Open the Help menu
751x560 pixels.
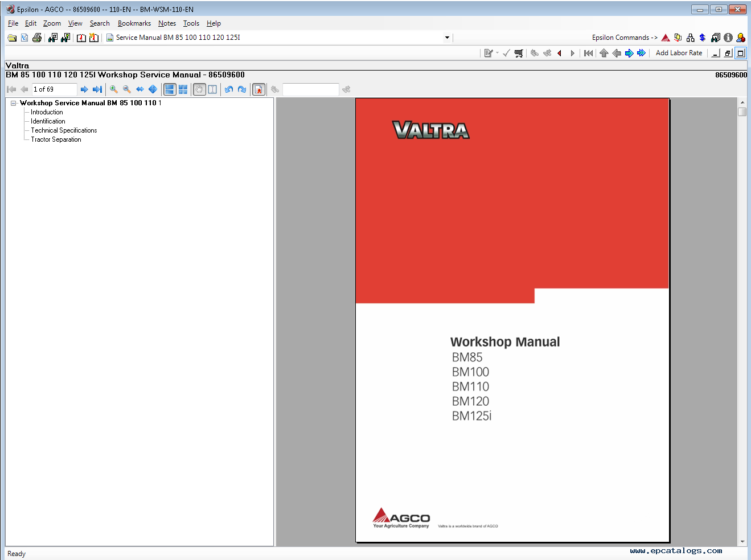tap(214, 23)
